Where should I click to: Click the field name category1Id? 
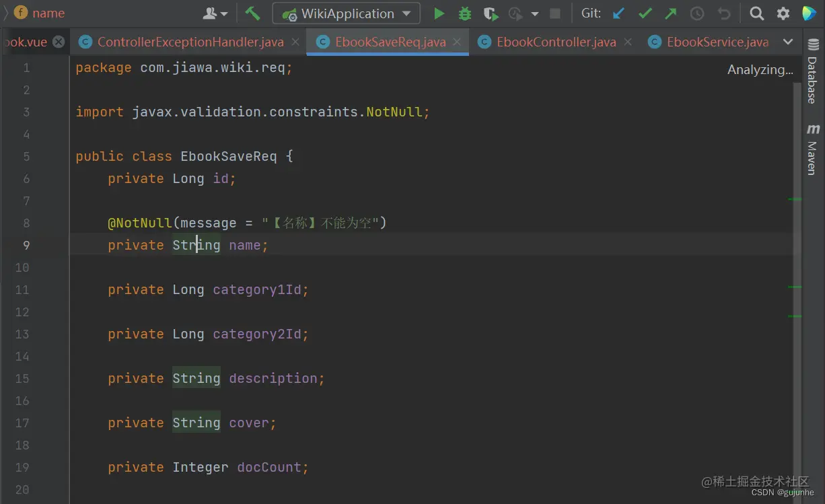(257, 289)
